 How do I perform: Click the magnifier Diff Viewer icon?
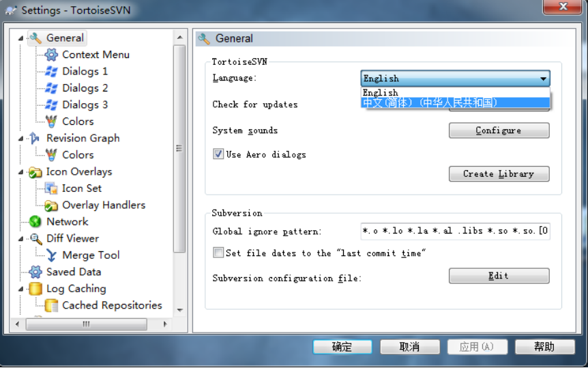click(35, 238)
